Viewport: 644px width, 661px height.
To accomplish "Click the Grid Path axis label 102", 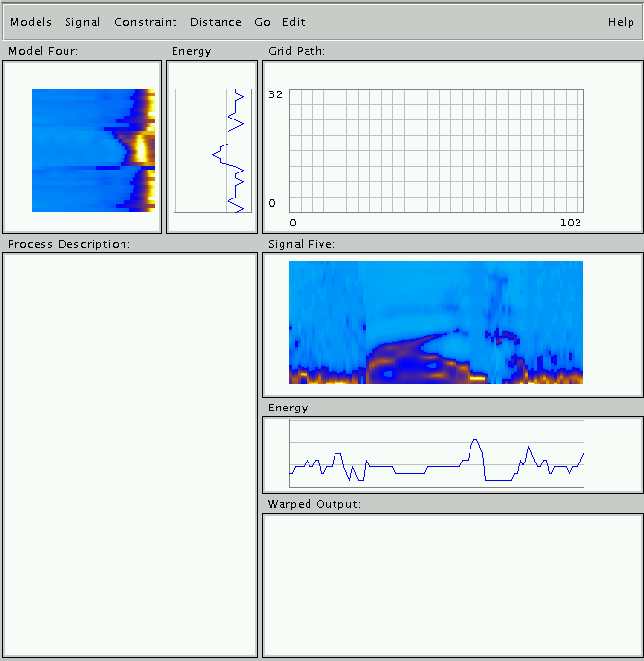I will pyautogui.click(x=571, y=223).
